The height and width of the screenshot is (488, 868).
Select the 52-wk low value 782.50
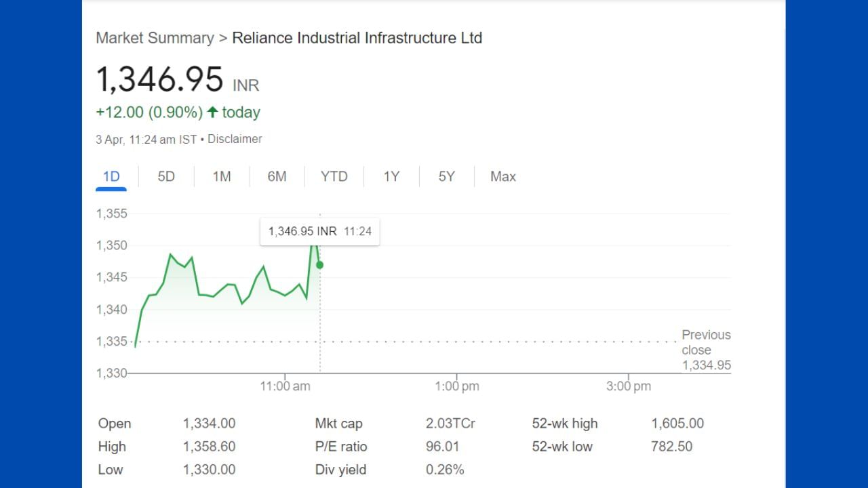672,447
